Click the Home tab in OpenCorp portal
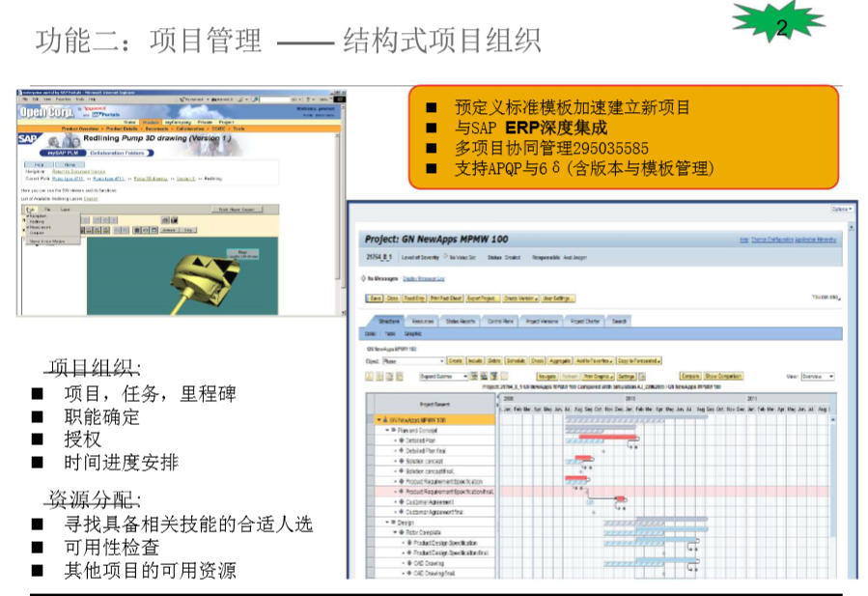The image size is (868, 596). [129, 123]
